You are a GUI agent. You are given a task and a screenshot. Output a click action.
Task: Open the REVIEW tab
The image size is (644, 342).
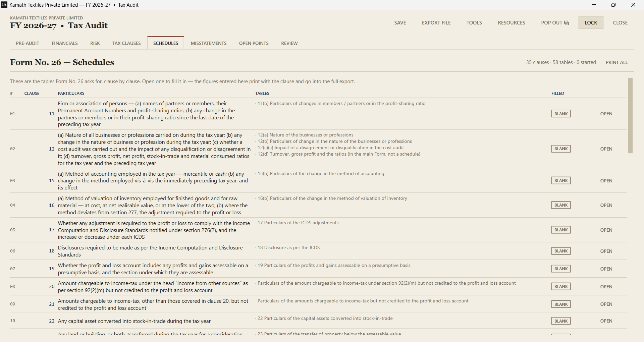click(x=289, y=43)
